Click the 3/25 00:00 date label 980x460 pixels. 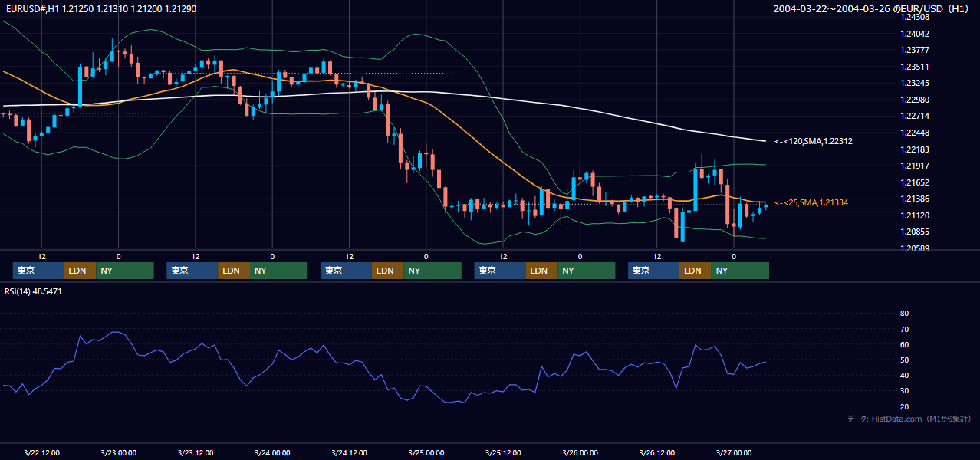tap(426, 452)
